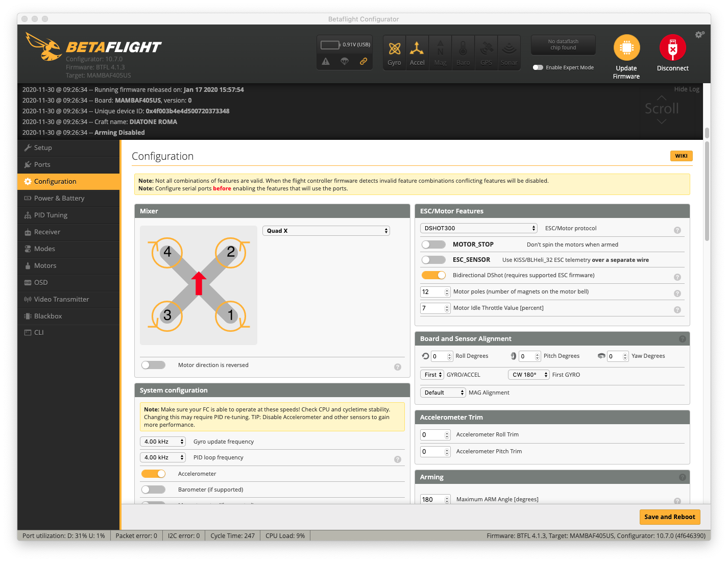Viewport: 728px width, 562px height.
Task: Click the Pitch Degrees input field
Action: [x=529, y=356]
